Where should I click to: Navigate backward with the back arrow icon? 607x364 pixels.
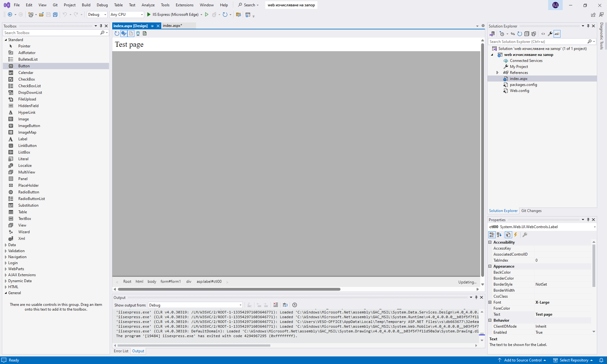click(x=10, y=15)
